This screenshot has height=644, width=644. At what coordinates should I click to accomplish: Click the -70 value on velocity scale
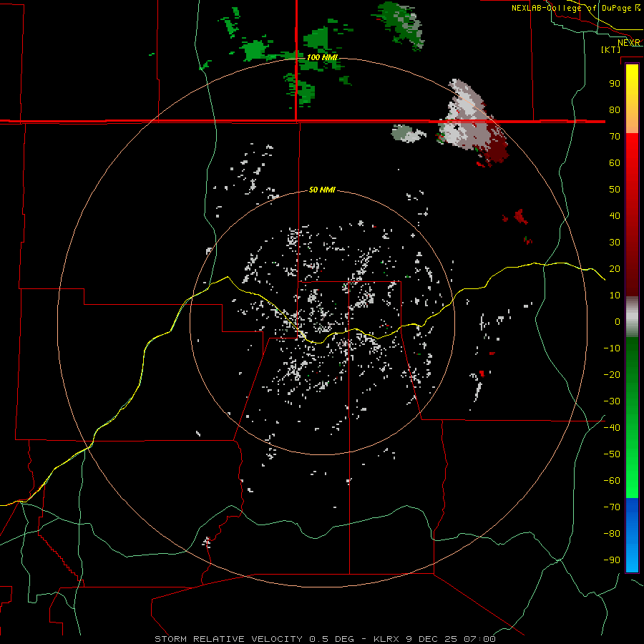click(x=612, y=507)
